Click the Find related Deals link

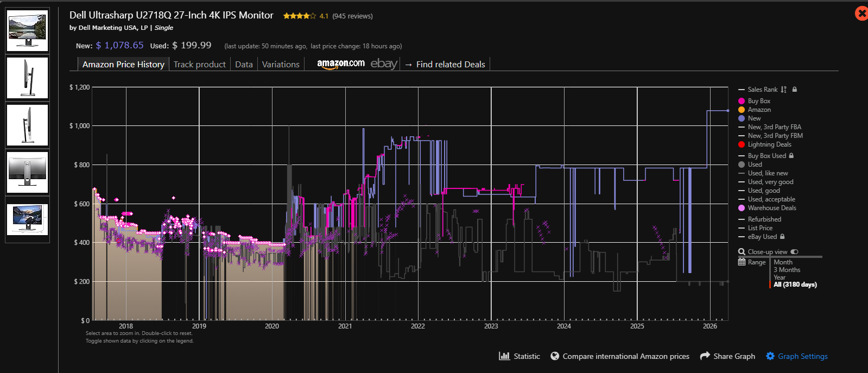tap(450, 64)
